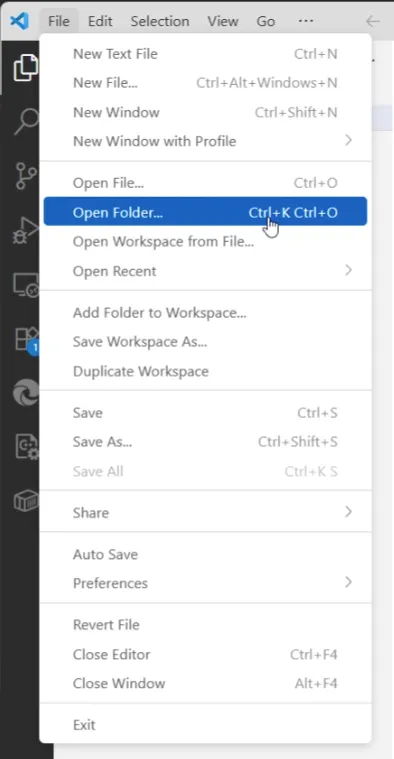
Task: Expand the Preferences submenu
Action: (x=205, y=583)
